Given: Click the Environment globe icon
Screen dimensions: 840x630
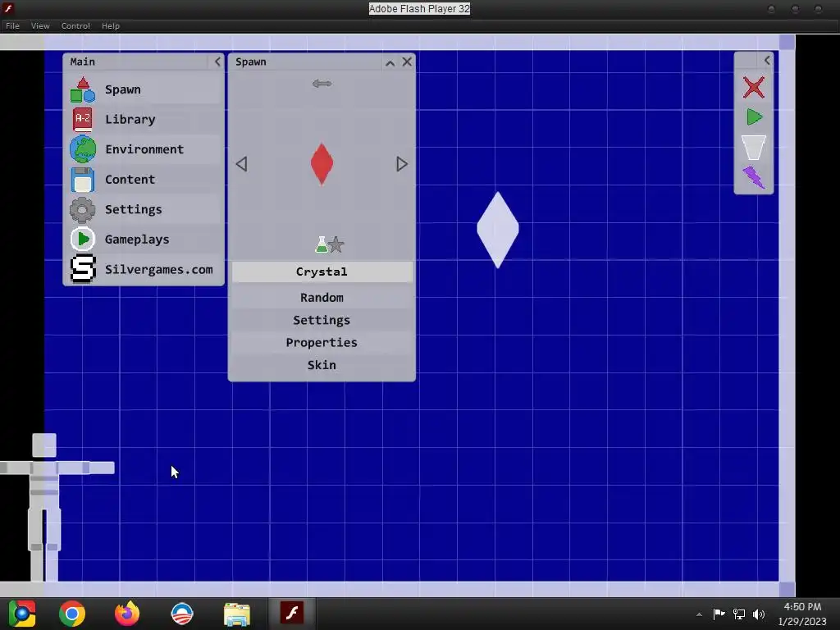Looking at the screenshot, I should click(83, 149).
